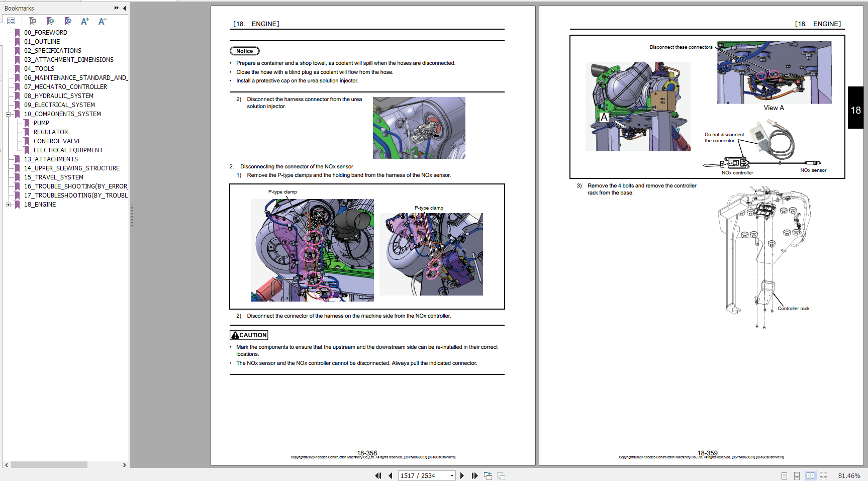The image size is (868, 481).
Task: Open the 16_TROUBLE_SHOOTING(BY_ERROR bookmark
Action: click(76, 186)
